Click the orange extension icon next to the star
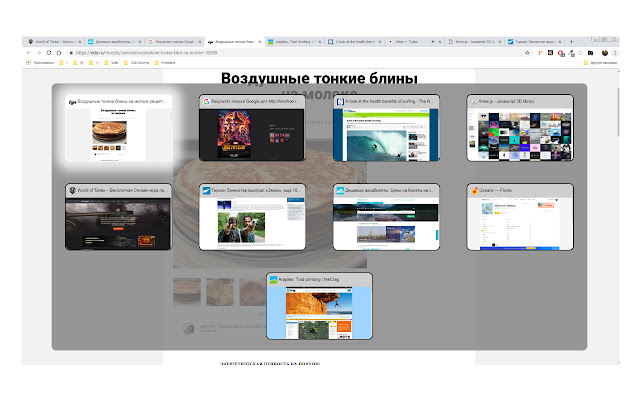Viewport: 640px width, 400px height. 540,53
